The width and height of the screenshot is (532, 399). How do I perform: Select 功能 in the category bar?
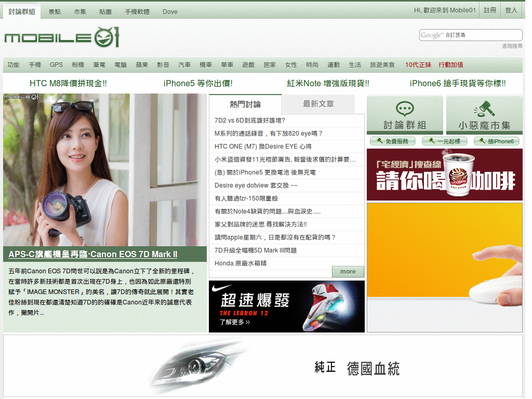pyautogui.click(x=14, y=65)
